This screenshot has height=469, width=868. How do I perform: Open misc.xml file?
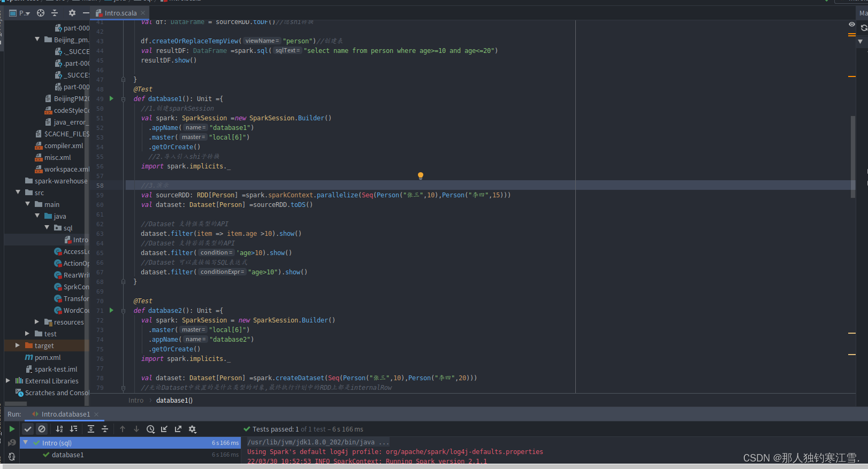pyautogui.click(x=52, y=157)
